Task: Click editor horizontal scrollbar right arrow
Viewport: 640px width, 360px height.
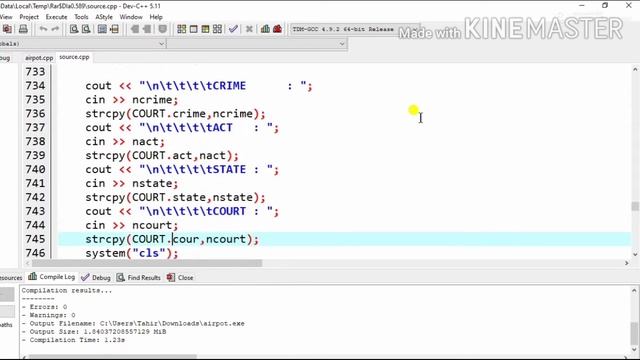Action: [x=627, y=263]
